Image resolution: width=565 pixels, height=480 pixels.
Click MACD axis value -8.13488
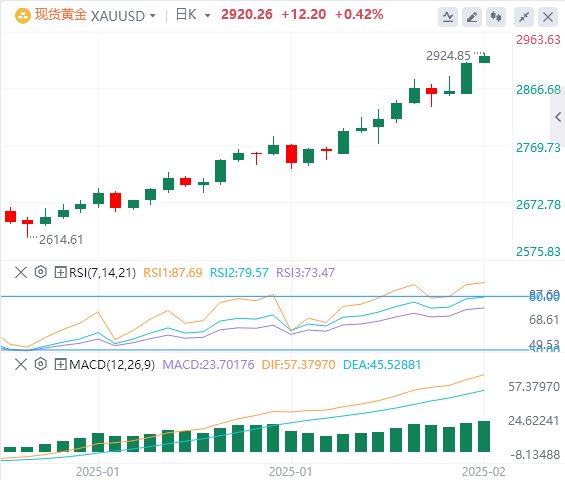coord(535,455)
